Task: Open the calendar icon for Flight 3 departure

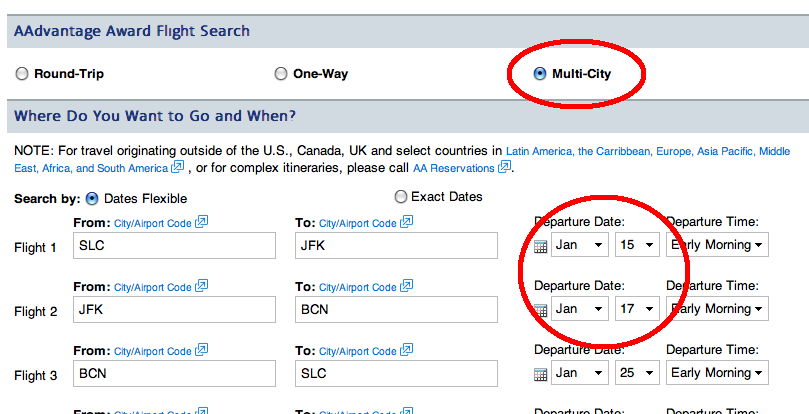Action: click(x=540, y=374)
